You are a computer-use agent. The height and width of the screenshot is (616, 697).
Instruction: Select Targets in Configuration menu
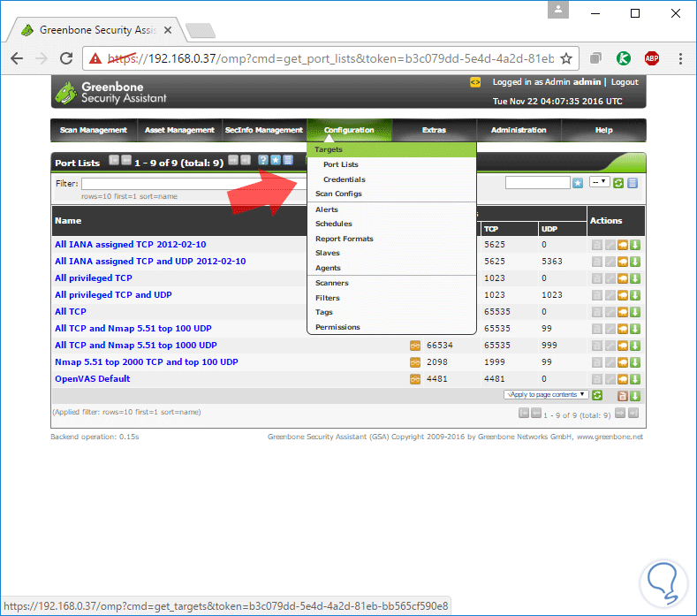[391, 149]
